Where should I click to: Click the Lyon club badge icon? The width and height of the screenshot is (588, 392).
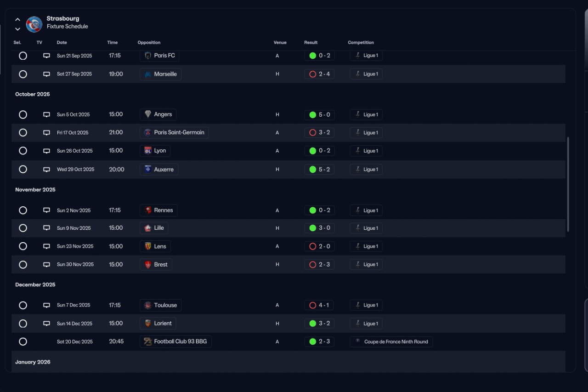[x=147, y=151]
